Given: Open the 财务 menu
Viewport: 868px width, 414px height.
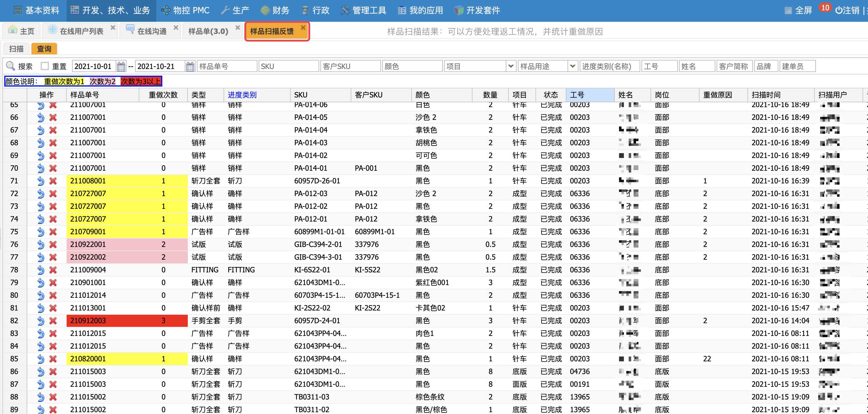Looking at the screenshot, I should [275, 10].
